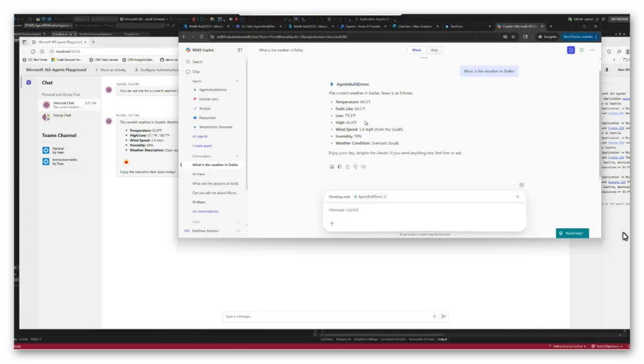This screenshot has height=364, width=644.
Task: Click Configure Authentication in Agents Playground
Action: (157, 70)
